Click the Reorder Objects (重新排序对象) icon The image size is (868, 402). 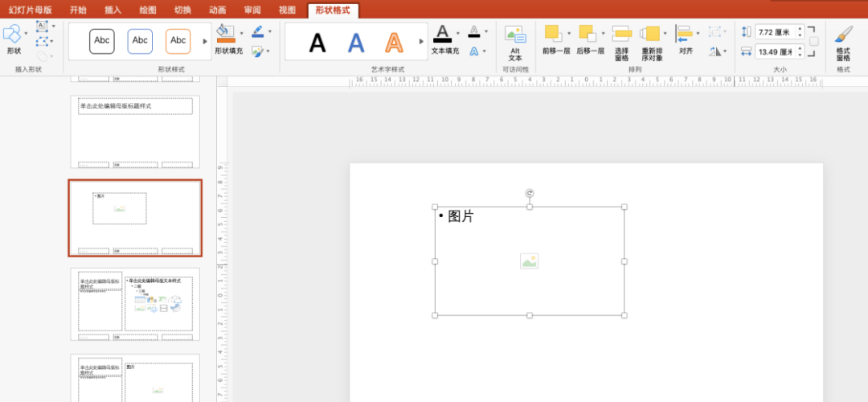click(x=650, y=34)
